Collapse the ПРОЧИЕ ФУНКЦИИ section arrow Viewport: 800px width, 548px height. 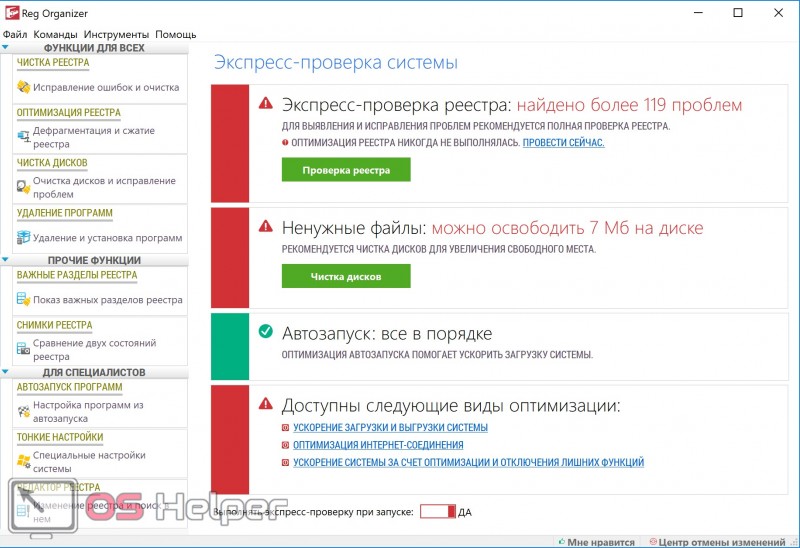pyautogui.click(x=5, y=260)
